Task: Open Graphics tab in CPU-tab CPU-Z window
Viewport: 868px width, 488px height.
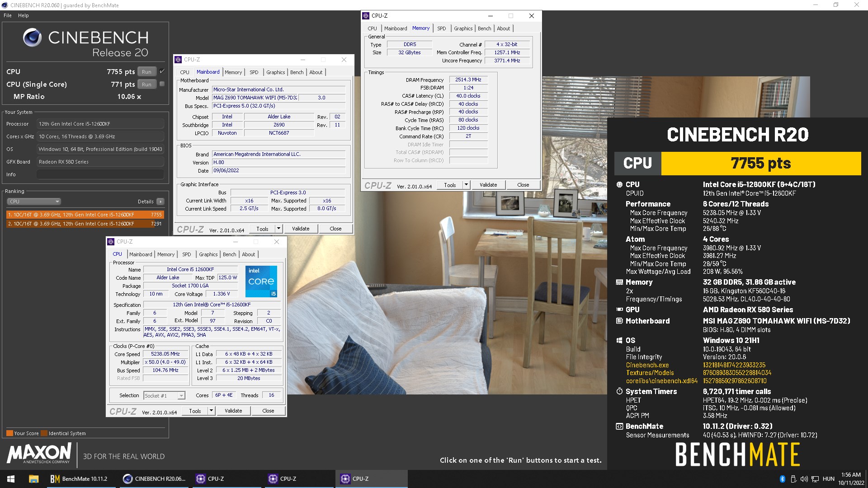Action: [208, 254]
